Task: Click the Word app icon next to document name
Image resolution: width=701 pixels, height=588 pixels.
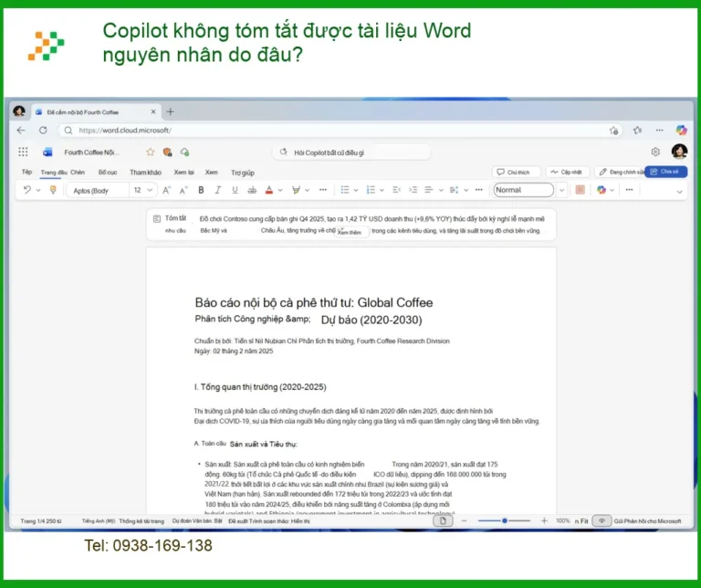Action: click(47, 152)
